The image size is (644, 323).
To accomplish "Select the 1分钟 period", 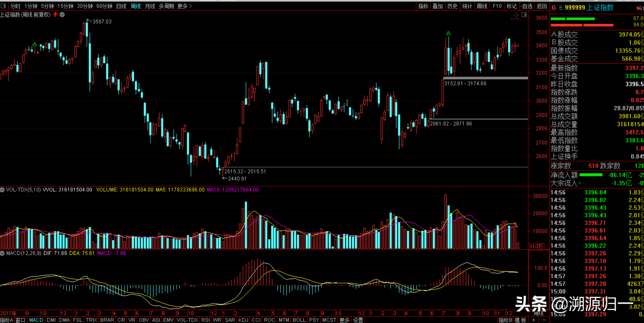I will (31, 6).
